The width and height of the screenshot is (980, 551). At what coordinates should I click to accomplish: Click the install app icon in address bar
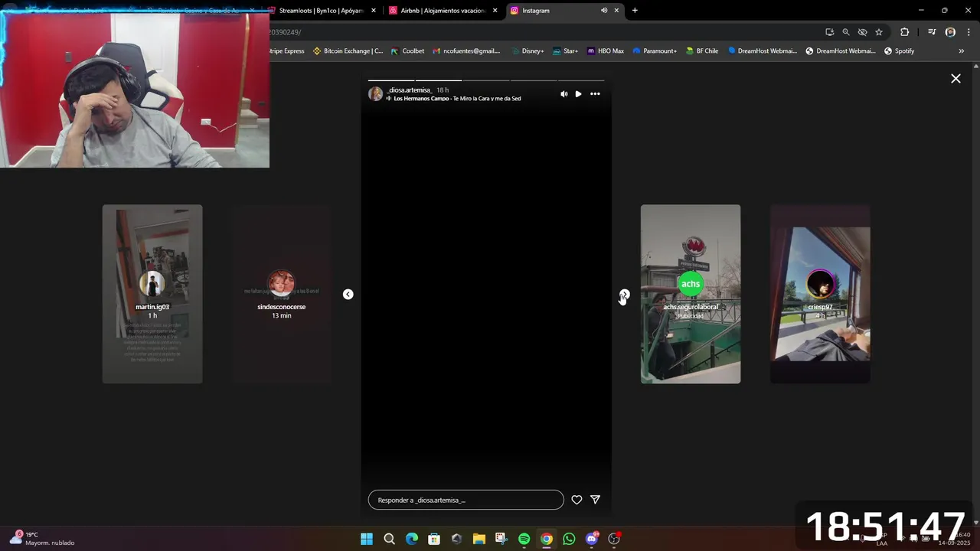[x=829, y=32]
